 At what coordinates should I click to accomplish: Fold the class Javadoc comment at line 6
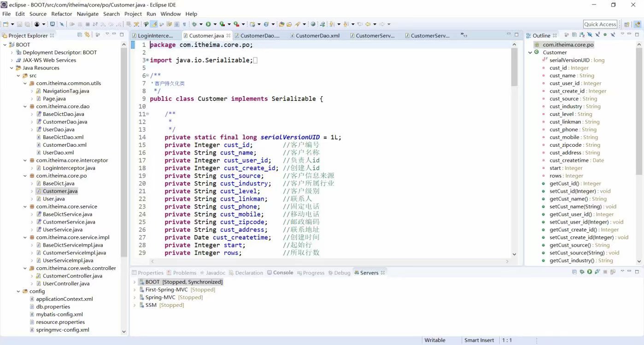[x=147, y=75]
